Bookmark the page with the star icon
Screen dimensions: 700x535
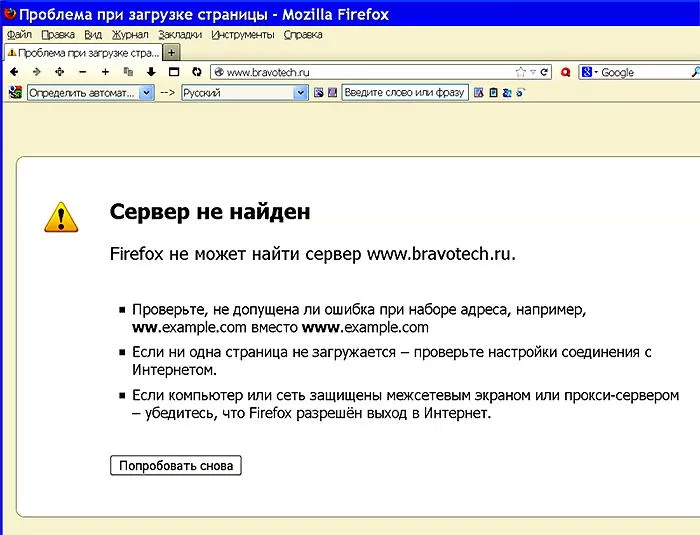point(520,72)
